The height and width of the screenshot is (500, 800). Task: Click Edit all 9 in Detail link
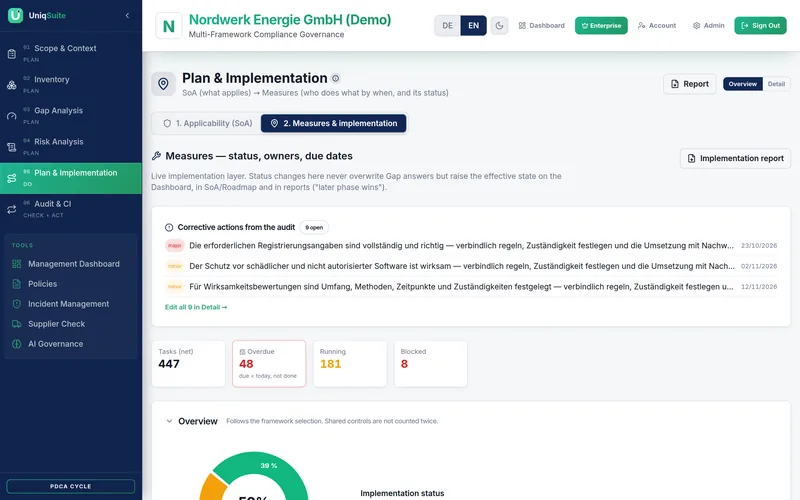196,307
